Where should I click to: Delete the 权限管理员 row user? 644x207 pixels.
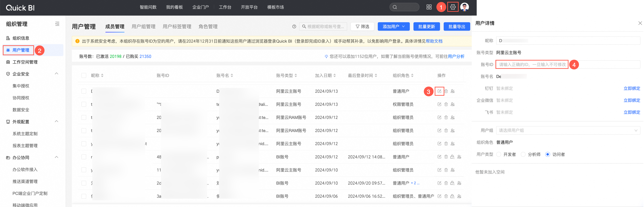point(446,104)
